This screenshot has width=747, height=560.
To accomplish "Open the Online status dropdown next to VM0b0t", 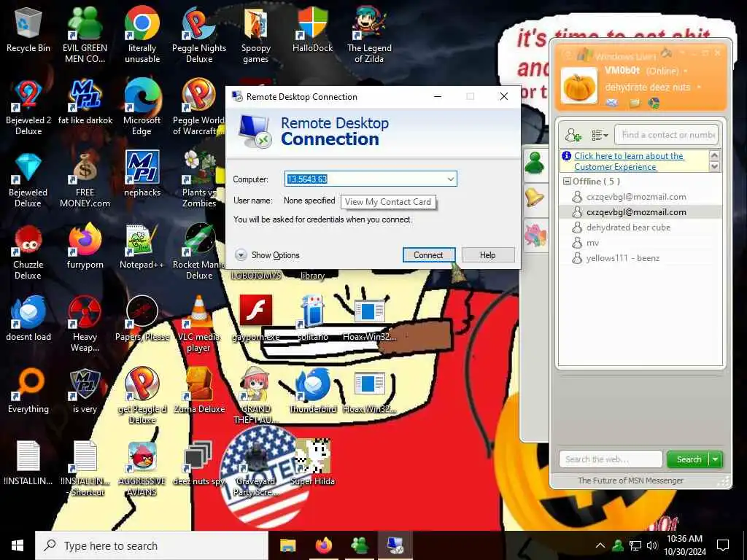I will click(x=686, y=71).
